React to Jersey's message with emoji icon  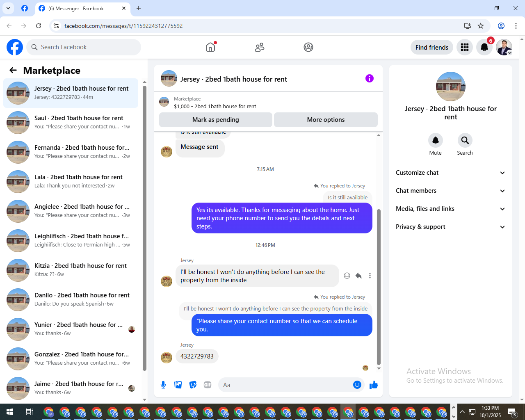click(347, 276)
